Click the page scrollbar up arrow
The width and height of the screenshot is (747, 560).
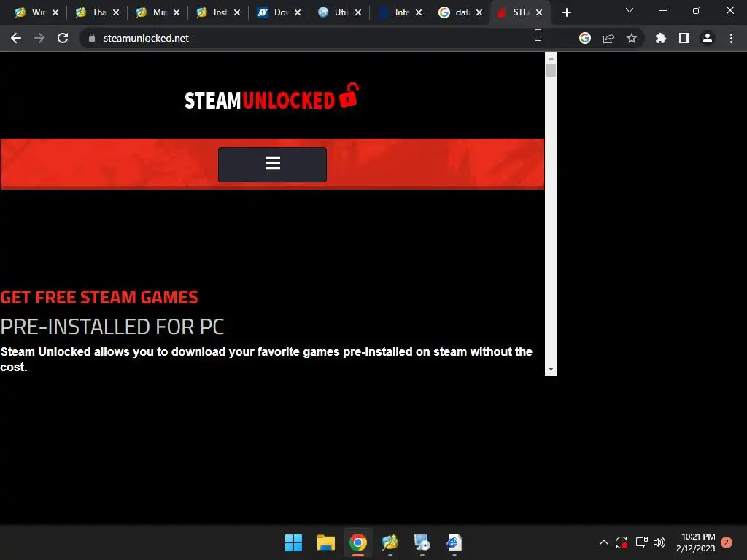[551, 58]
